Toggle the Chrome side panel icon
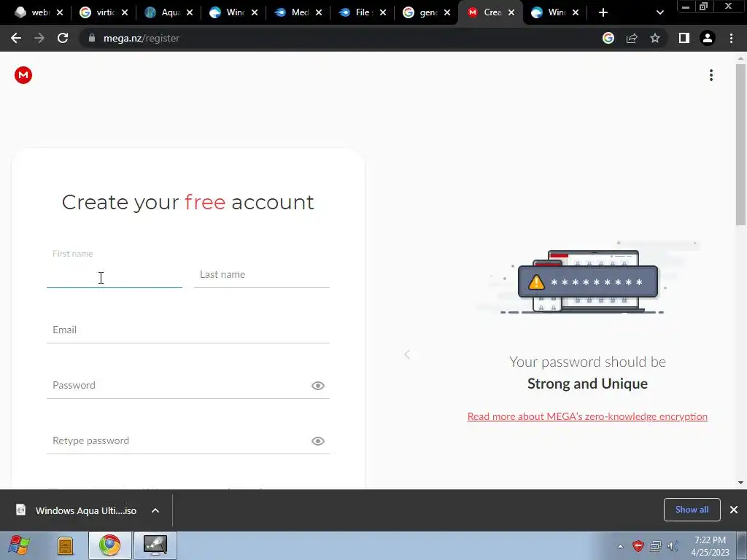This screenshot has height=560, width=747. (684, 38)
